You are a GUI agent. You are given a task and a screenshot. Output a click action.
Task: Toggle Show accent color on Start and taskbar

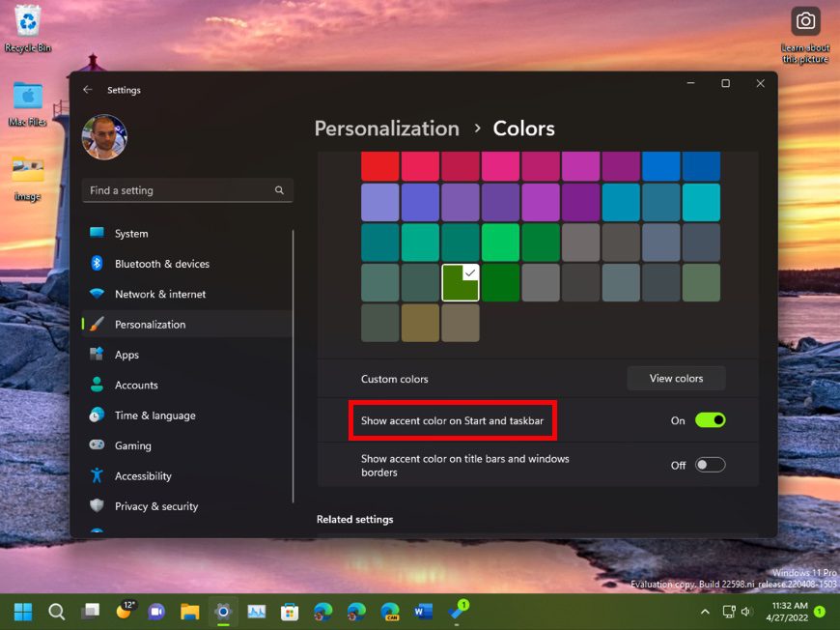click(x=711, y=420)
